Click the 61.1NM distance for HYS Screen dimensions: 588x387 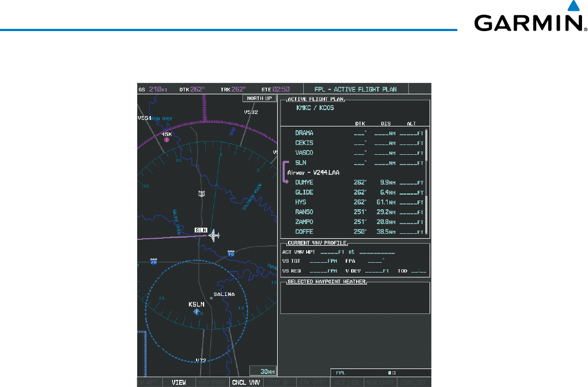(386, 202)
